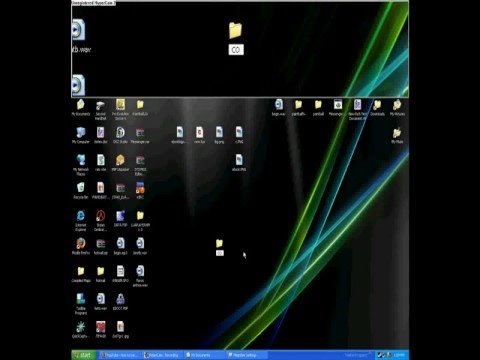Screen dimensions: 480x360
Task: Select the begin.mp3 audio file icon
Action: click(120, 246)
